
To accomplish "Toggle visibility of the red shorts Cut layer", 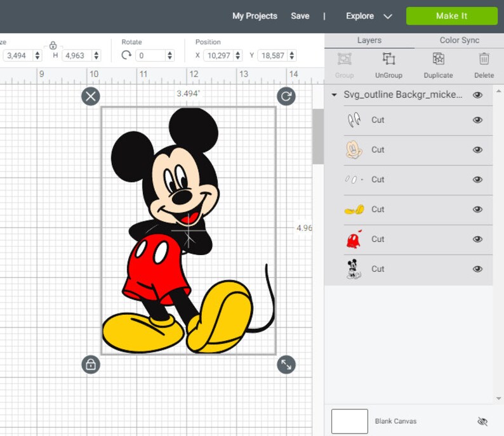I will coord(477,239).
